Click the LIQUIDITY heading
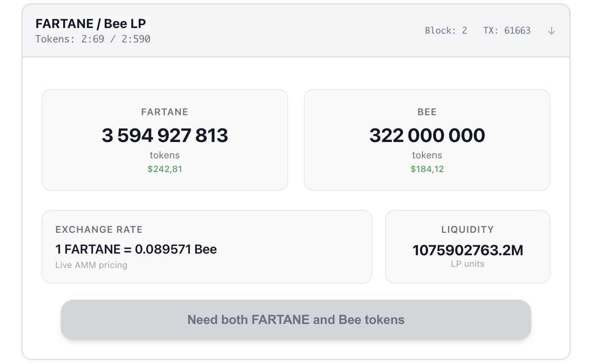This screenshot has height=364, width=592. [468, 229]
